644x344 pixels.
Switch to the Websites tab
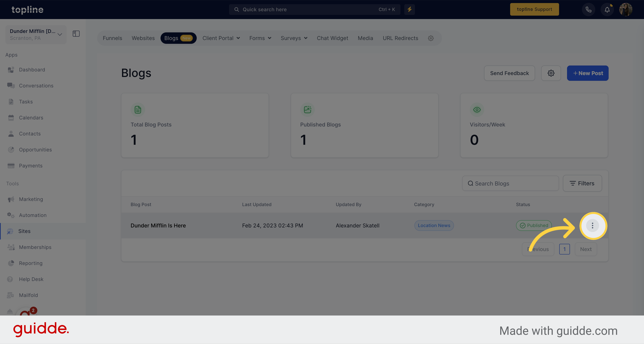(143, 38)
